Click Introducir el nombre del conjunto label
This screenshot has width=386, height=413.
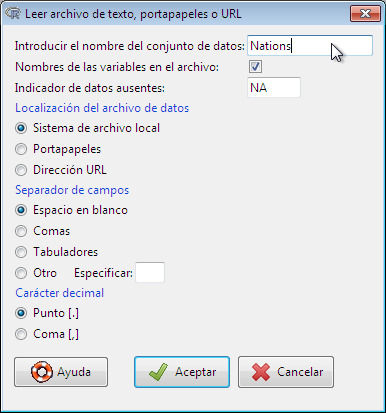click(x=130, y=46)
